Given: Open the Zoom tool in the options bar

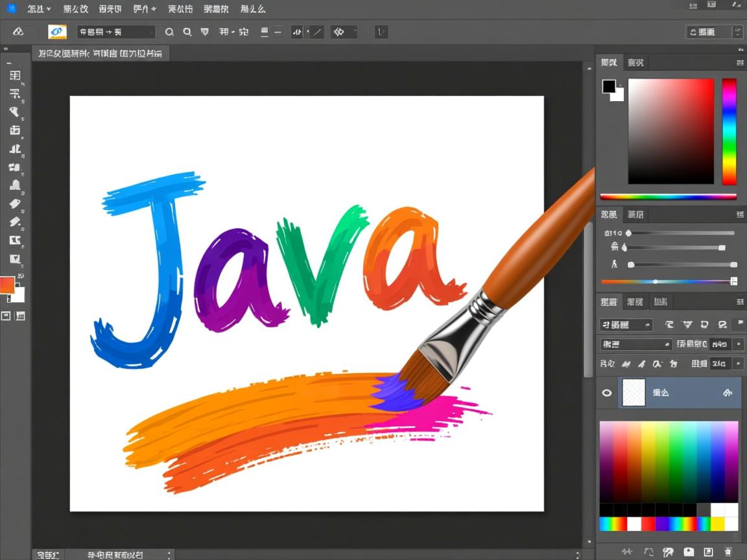Looking at the screenshot, I should coord(187,31).
